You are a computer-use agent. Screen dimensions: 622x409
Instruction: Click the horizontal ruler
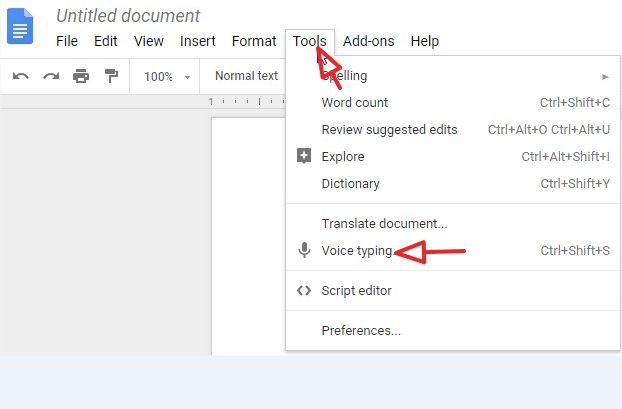[143, 102]
